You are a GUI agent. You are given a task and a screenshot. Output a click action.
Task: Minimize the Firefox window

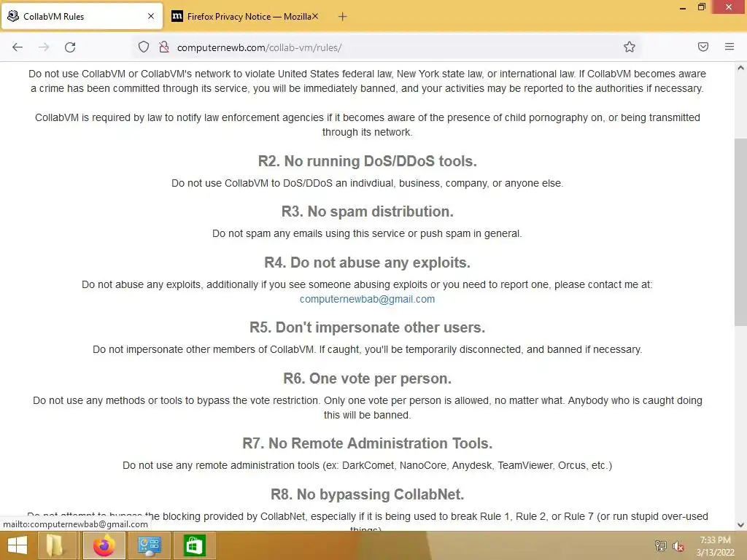pyautogui.click(x=683, y=7)
